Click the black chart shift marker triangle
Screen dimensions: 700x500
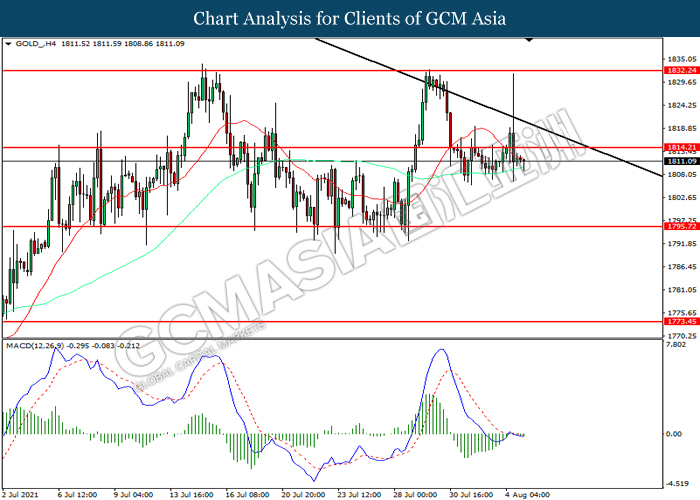pyautogui.click(x=529, y=40)
